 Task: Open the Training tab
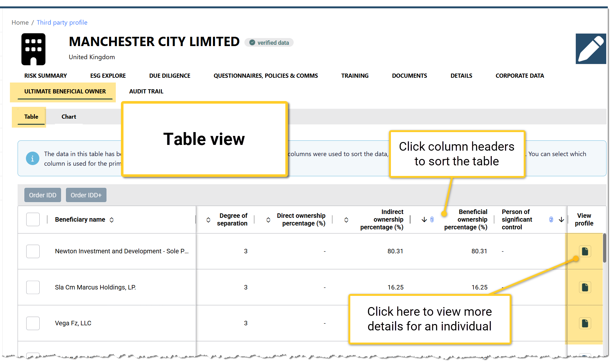click(x=355, y=76)
